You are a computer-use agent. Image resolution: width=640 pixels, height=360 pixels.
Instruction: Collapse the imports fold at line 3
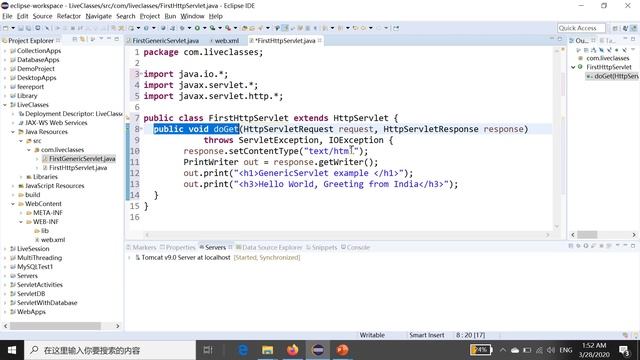tap(141, 74)
